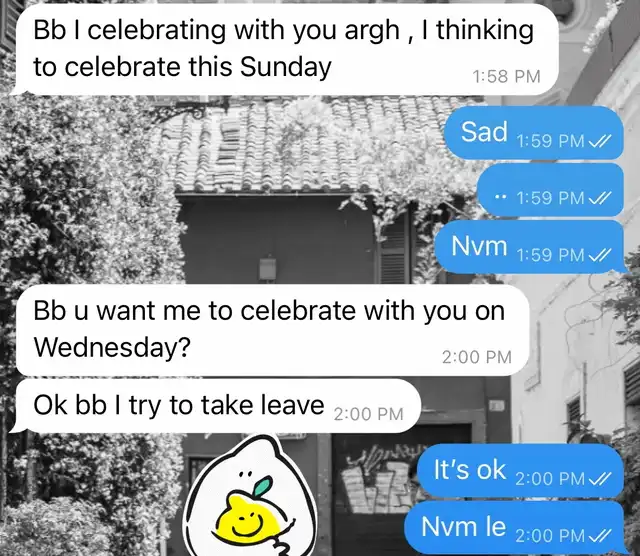
Task: Tap the 1:59 PM timestamp beside 'Sad'
Action: point(551,141)
